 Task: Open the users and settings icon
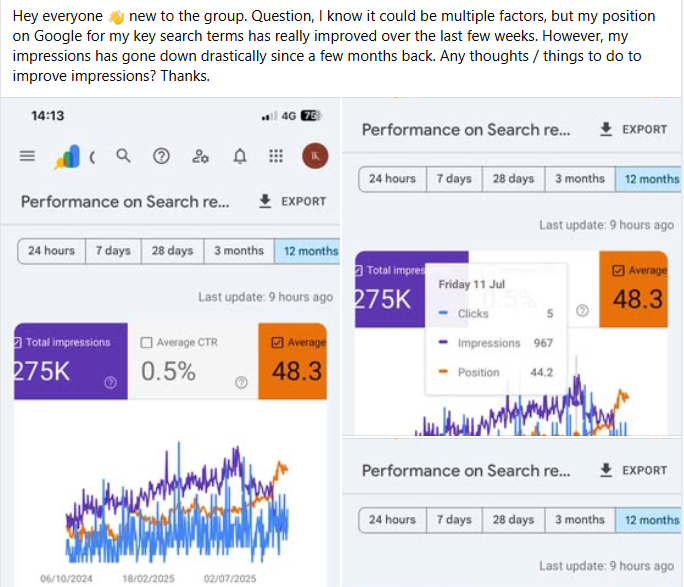tap(201, 156)
